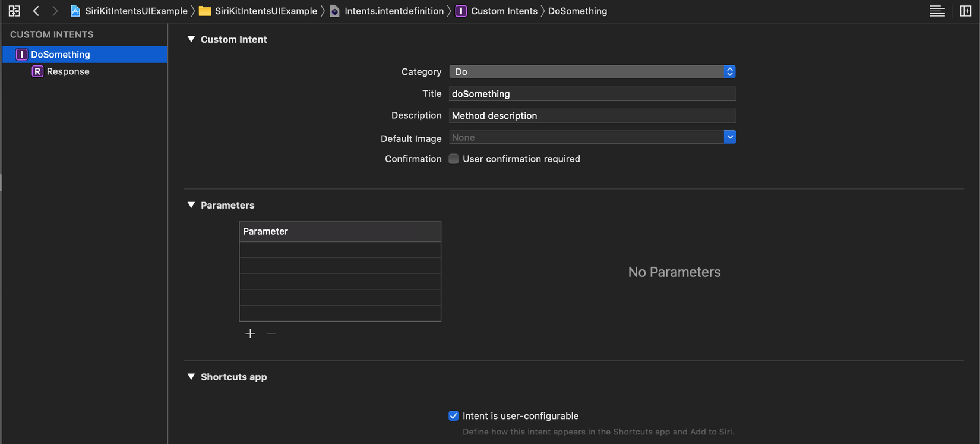980x444 pixels.
Task: Go back with the left arrow
Action: coord(36,11)
